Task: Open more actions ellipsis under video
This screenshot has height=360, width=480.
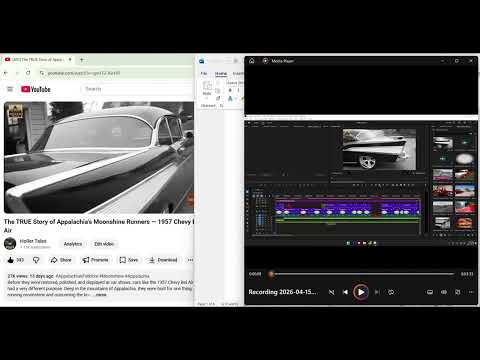Action: click(190, 260)
